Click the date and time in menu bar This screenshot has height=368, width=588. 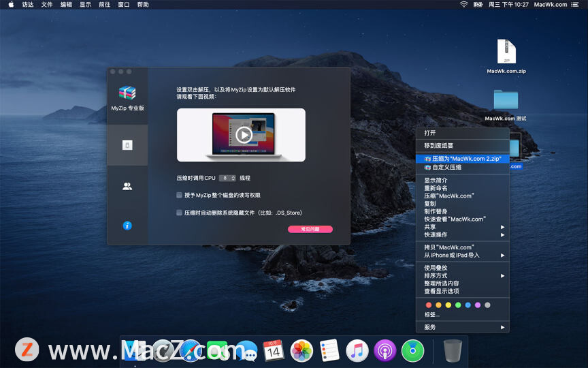pyautogui.click(x=508, y=5)
